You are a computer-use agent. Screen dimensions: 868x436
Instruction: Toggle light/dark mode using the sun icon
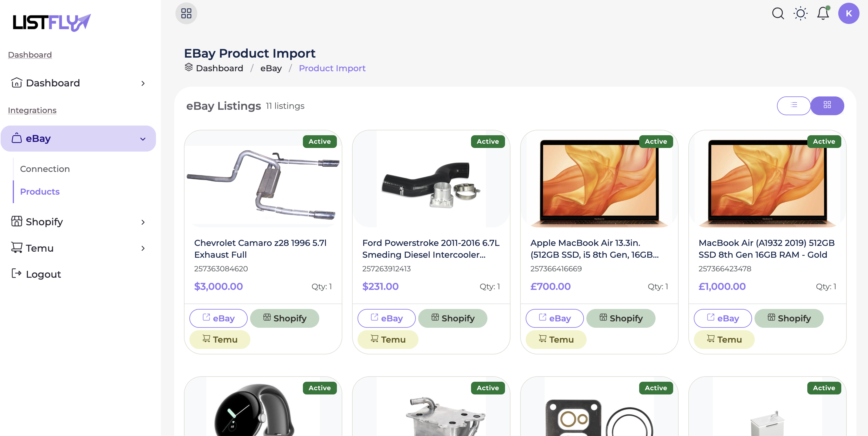click(x=801, y=13)
